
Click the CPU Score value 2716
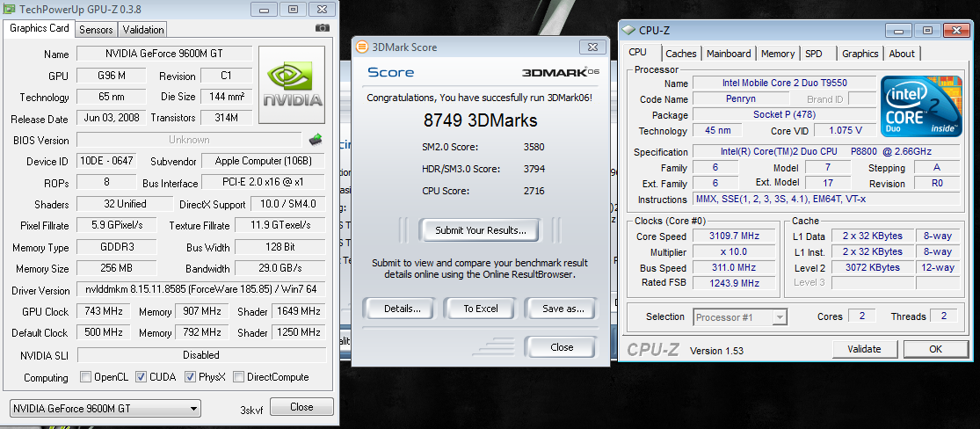(534, 191)
